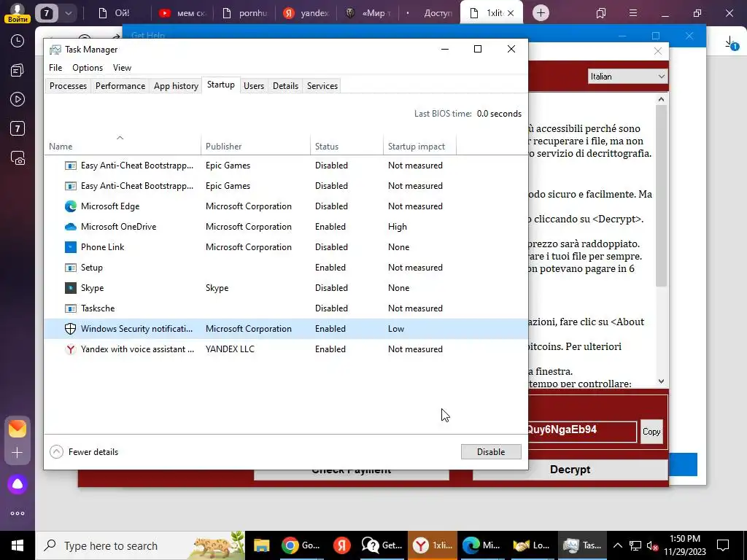Viewport: 747px width, 560px height.
Task: Open the Windows Start menu
Action: click(18, 545)
